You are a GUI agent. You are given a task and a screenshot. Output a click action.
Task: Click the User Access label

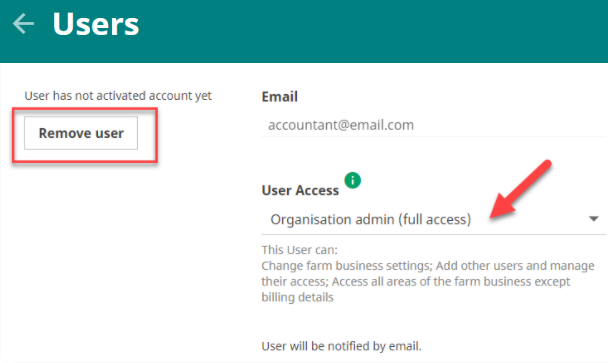pyautogui.click(x=300, y=190)
